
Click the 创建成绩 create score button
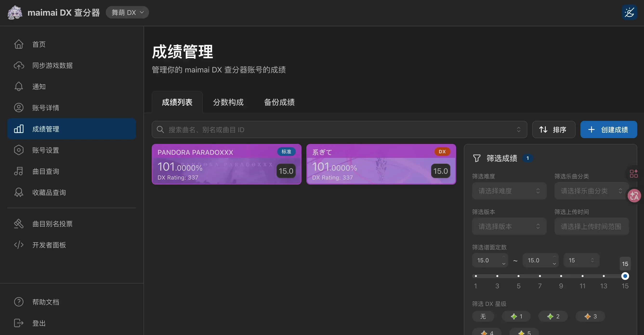click(x=609, y=129)
